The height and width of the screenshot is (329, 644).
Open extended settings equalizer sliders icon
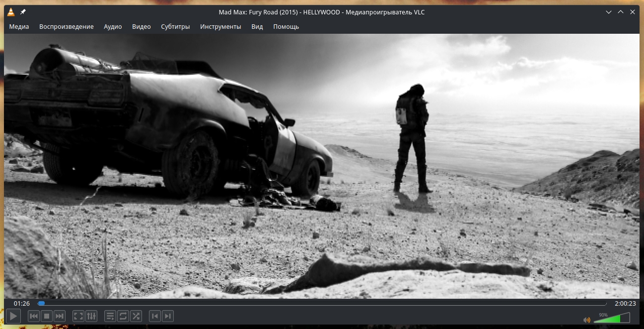(x=91, y=316)
